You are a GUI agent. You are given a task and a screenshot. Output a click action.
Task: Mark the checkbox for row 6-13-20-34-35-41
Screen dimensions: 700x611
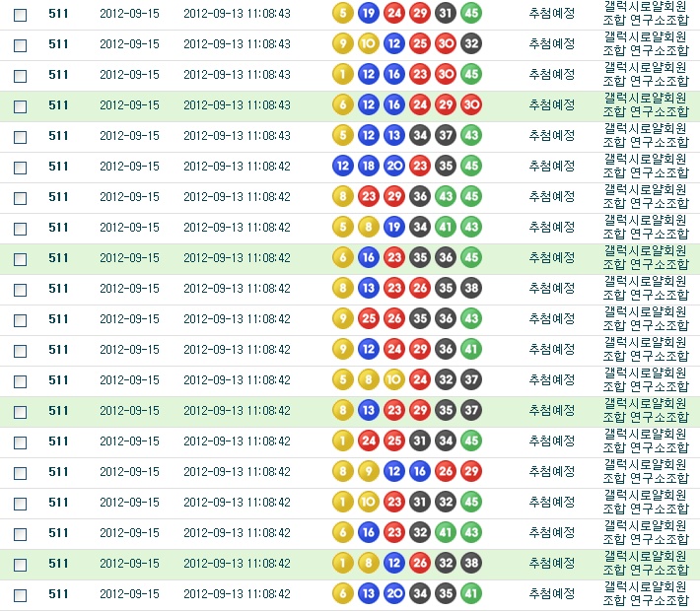[x=20, y=594]
